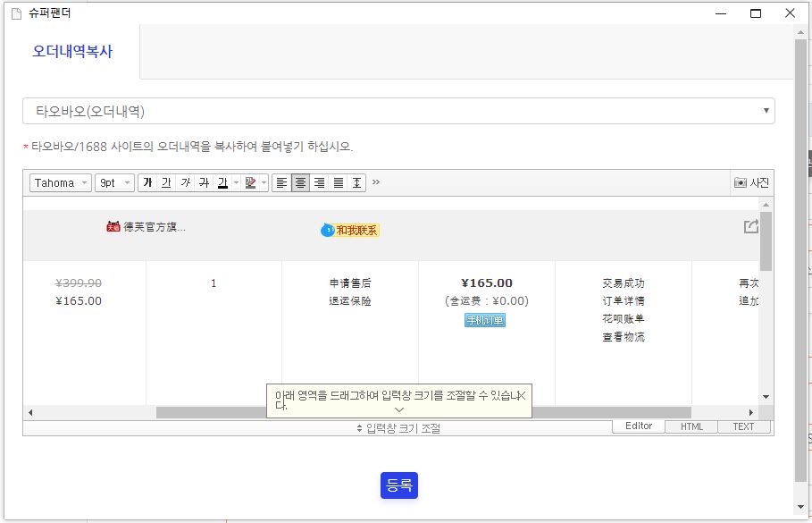Select the 오더내역복사 tab
The image size is (812, 523).
click(x=72, y=51)
